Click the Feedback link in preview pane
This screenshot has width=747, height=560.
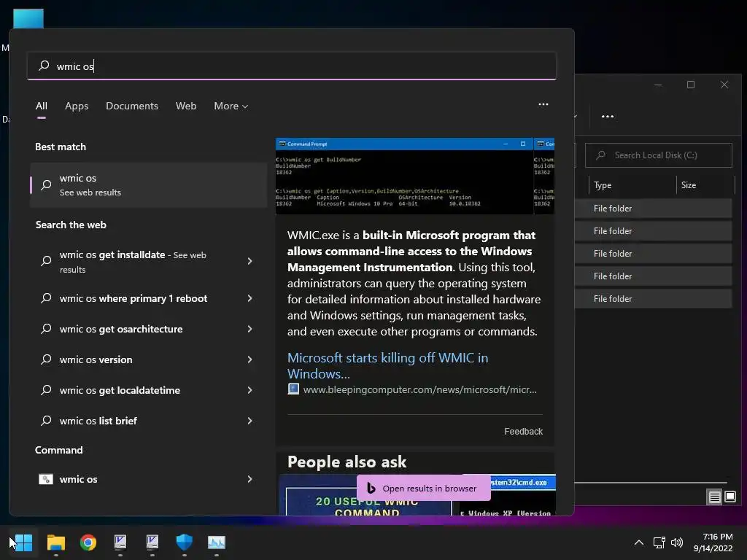point(523,431)
